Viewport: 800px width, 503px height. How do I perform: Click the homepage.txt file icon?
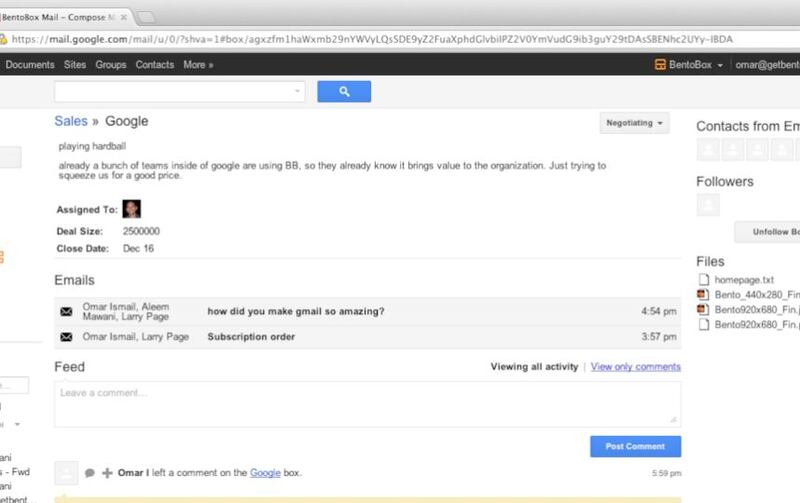click(704, 280)
